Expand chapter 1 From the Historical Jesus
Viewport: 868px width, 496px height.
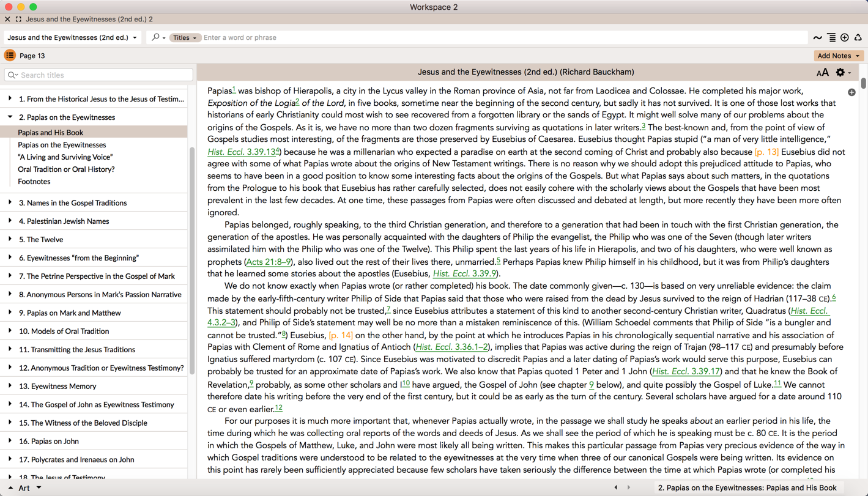(10, 98)
